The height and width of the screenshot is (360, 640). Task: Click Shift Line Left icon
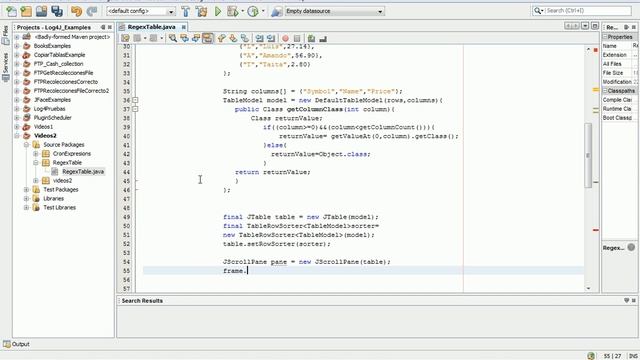tap(260, 38)
